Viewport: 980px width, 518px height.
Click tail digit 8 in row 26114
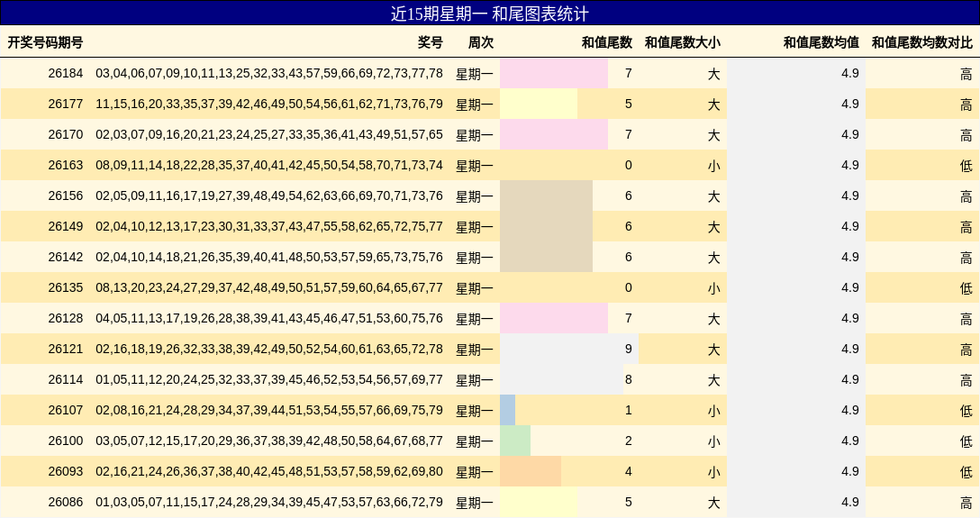[x=628, y=379]
